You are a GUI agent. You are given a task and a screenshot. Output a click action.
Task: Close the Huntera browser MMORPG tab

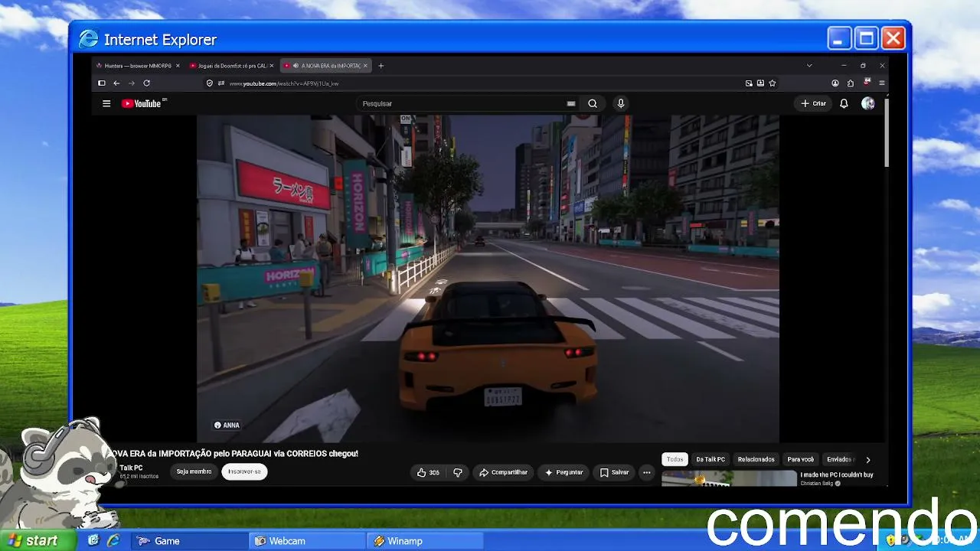[178, 66]
